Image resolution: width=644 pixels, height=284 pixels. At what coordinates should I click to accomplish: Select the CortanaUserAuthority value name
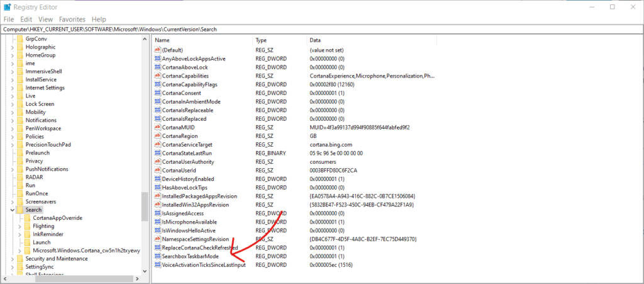pos(188,162)
